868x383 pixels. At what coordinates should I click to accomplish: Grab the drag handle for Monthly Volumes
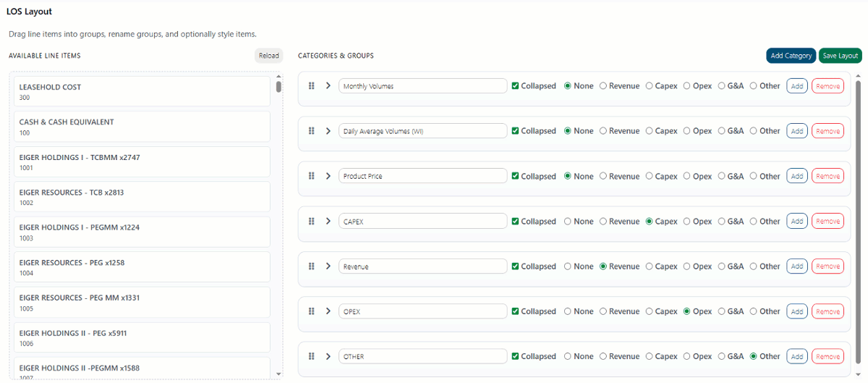[x=312, y=85]
